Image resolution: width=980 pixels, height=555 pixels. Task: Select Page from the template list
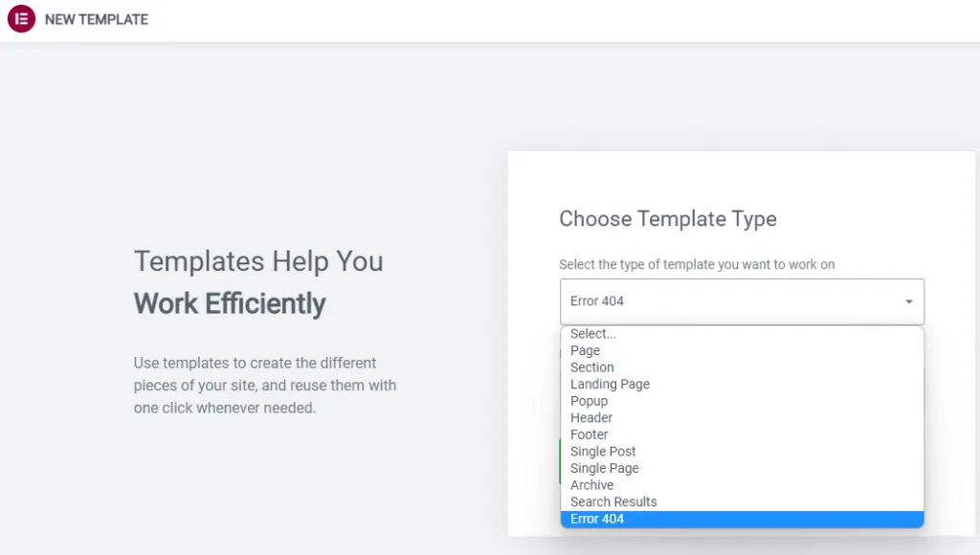click(x=586, y=350)
